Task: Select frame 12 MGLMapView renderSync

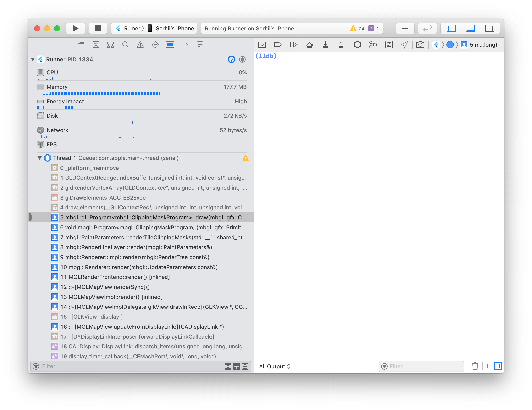Action: pyautogui.click(x=141, y=287)
